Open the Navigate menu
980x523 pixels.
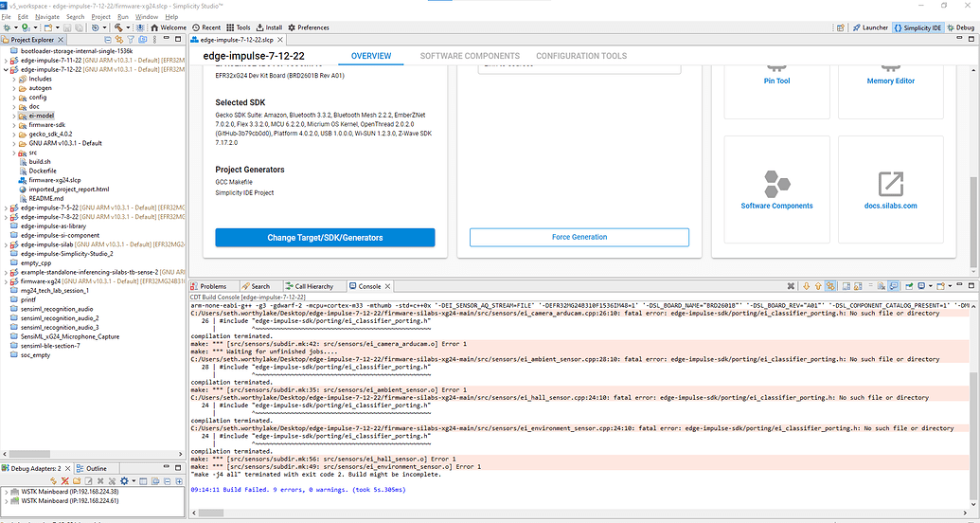[47, 17]
